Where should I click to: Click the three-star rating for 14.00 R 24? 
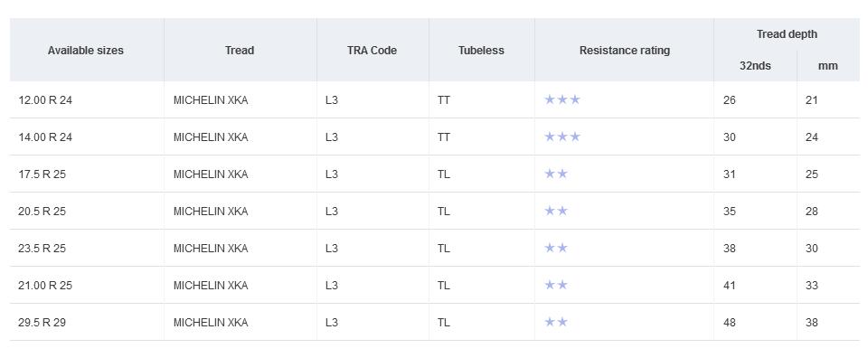(561, 137)
